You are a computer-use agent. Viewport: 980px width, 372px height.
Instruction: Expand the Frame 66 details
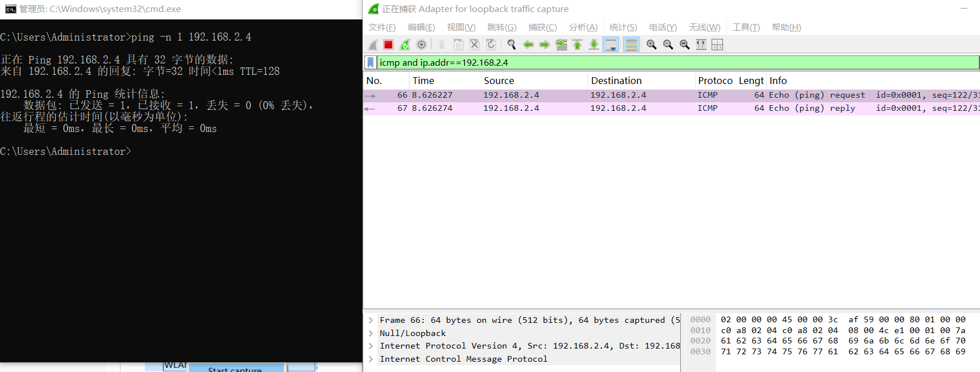click(x=371, y=320)
